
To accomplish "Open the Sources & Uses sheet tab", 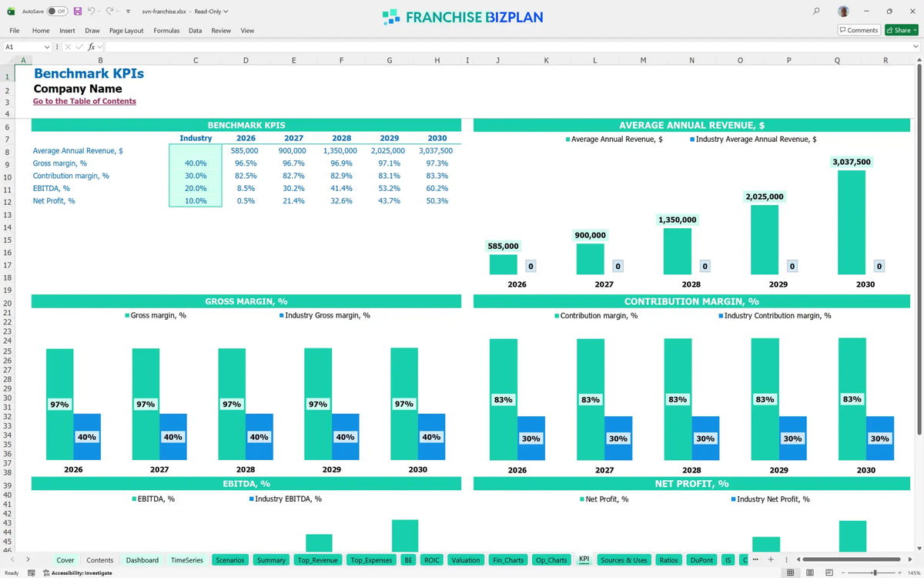I will (624, 560).
